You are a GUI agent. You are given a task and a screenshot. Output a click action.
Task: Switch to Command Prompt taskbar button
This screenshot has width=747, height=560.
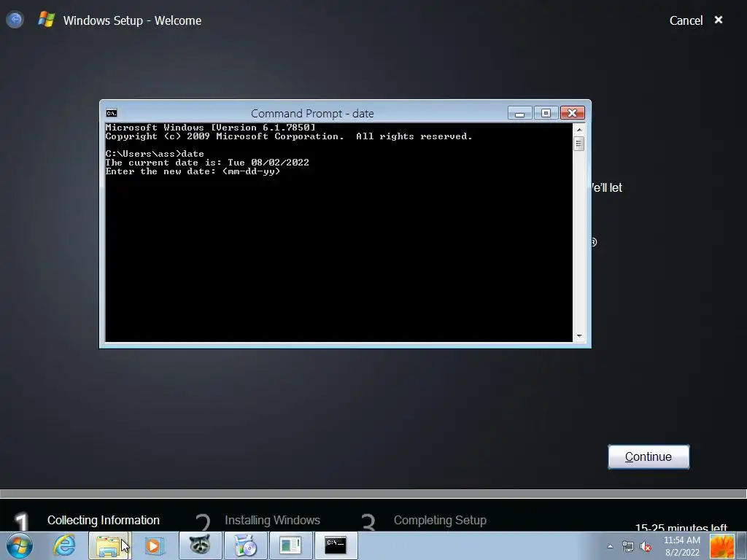tap(336, 545)
